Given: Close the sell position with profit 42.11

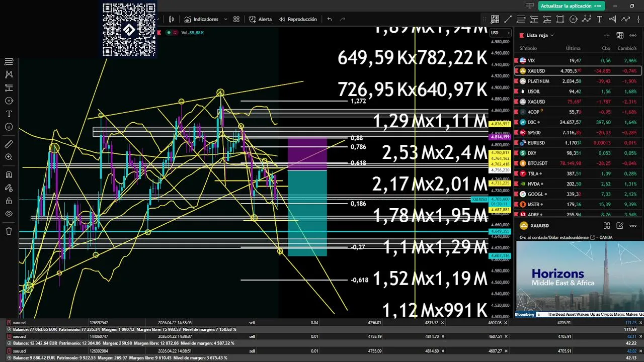Looking at the screenshot, I should pyautogui.click(x=639, y=336).
